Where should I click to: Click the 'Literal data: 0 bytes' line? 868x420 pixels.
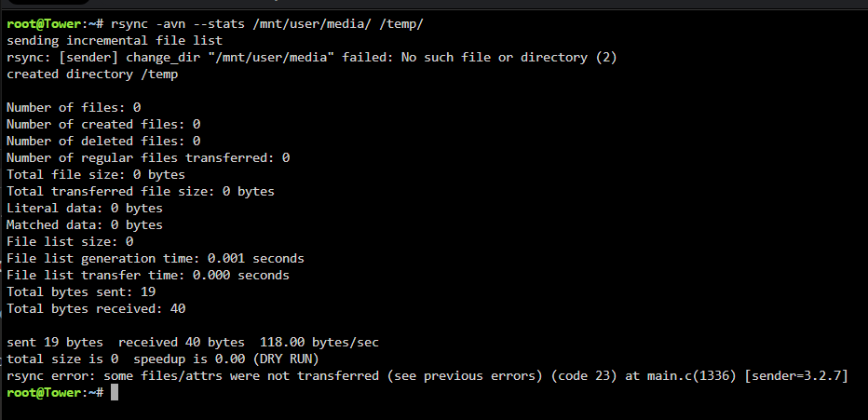85,208
